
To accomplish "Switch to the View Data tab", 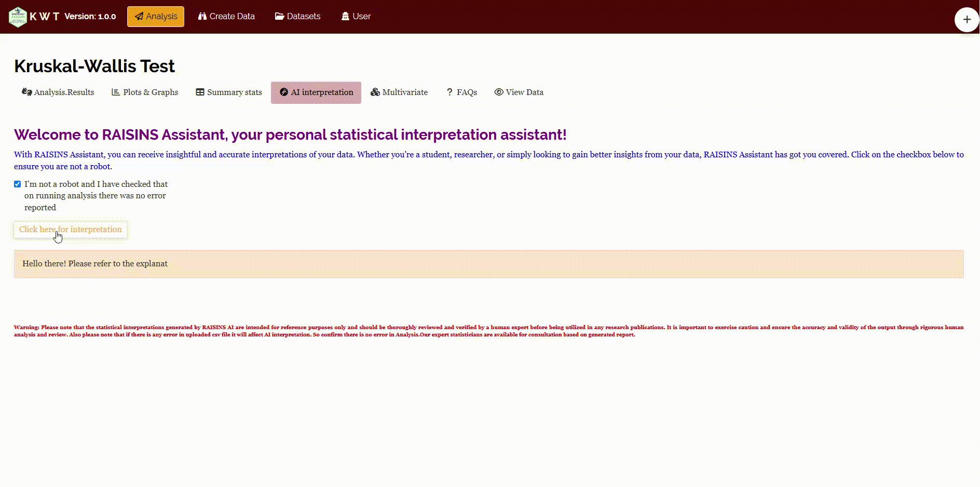I will [519, 92].
